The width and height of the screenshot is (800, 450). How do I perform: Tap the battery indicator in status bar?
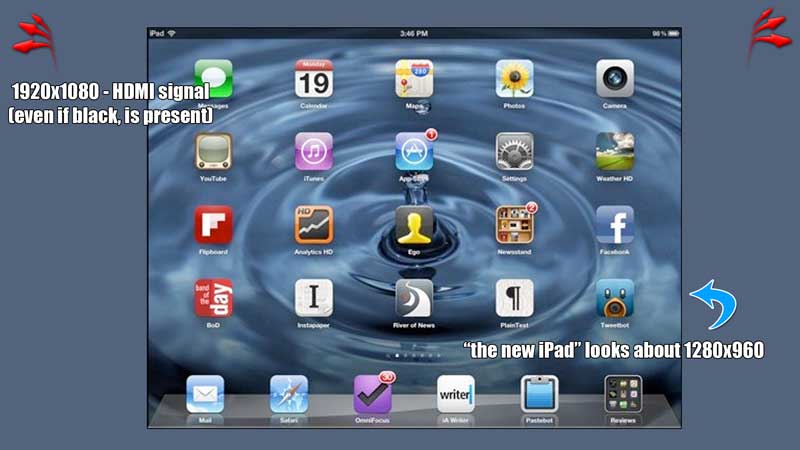tap(673, 34)
